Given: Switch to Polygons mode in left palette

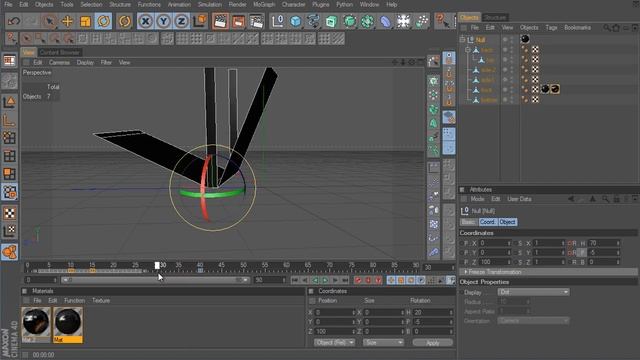Looking at the screenshot, I should click(9, 173).
